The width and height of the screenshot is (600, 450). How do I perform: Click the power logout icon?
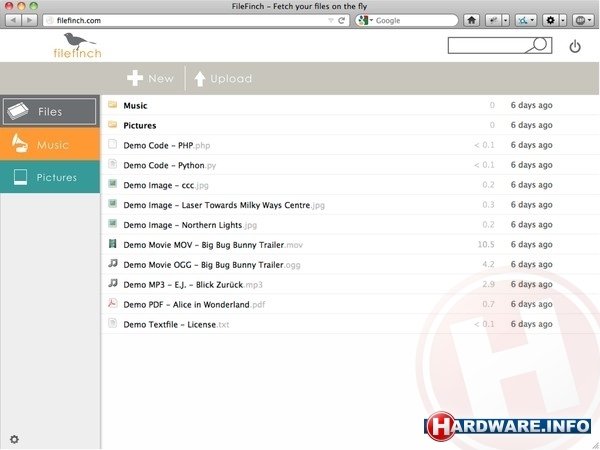(574, 46)
